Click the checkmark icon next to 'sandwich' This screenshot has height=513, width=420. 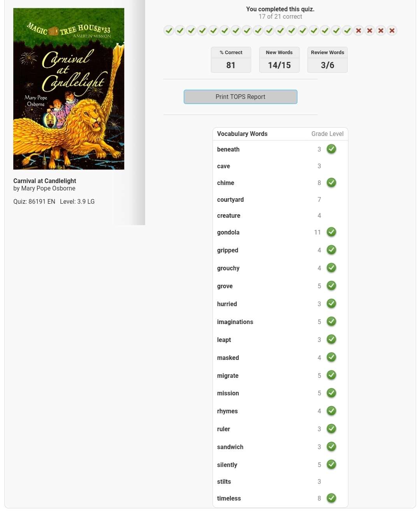331,447
